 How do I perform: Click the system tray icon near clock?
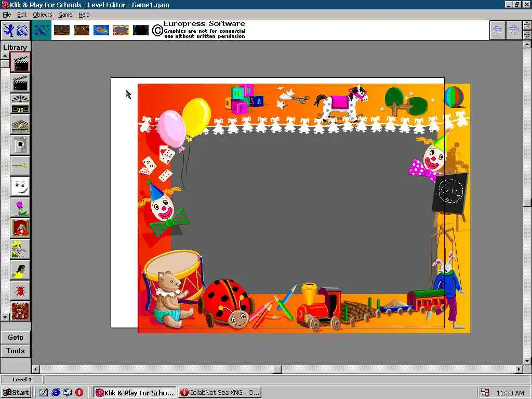[x=485, y=393]
